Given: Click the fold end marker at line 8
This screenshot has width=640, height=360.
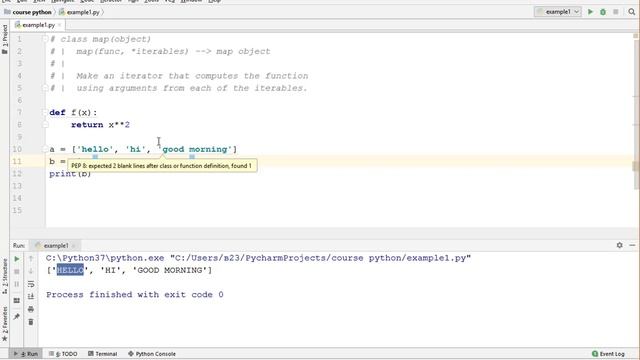Looking at the screenshot, I should tap(45, 125).
